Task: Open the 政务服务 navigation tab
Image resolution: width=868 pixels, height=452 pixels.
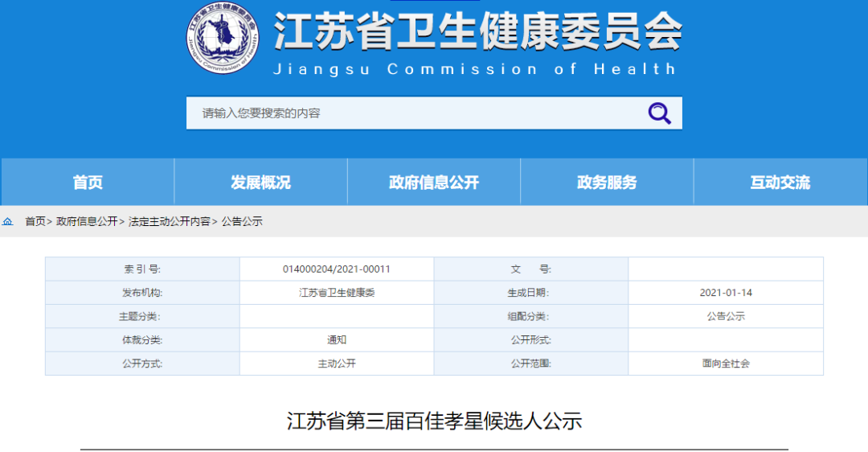Action: (x=608, y=183)
